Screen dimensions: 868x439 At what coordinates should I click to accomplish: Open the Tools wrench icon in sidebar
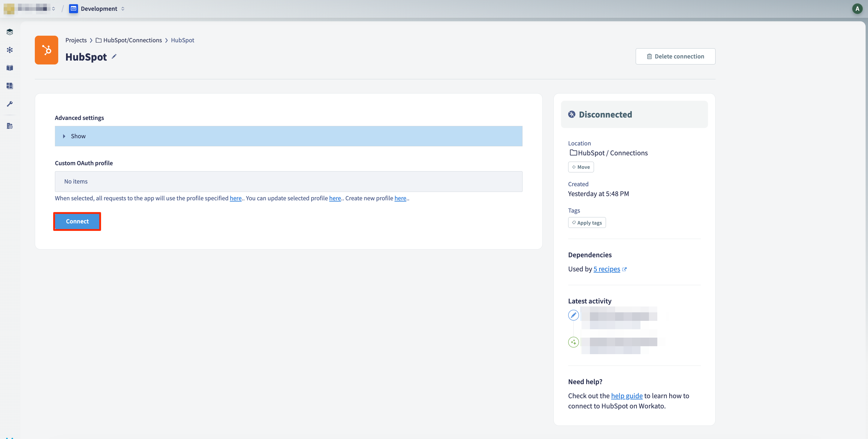(10, 104)
